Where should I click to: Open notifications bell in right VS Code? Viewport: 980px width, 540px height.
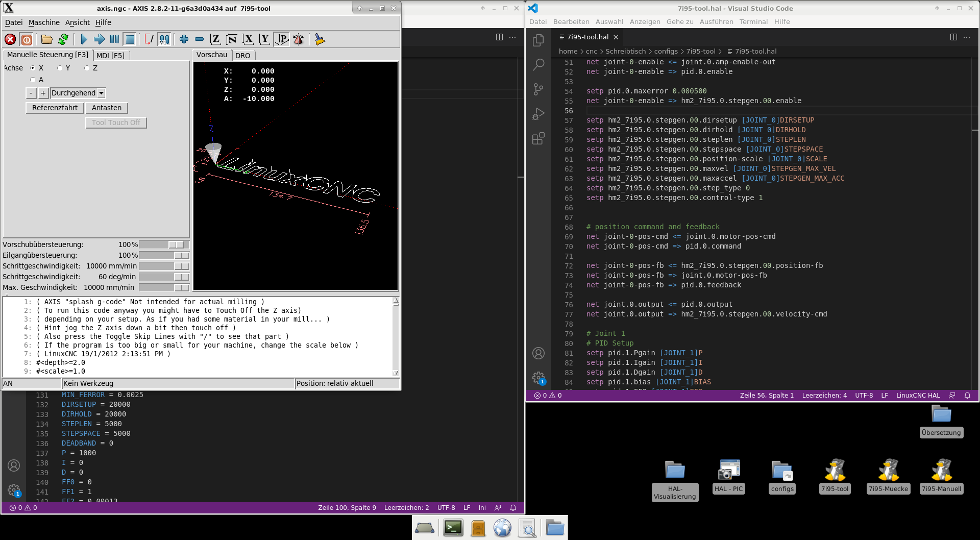[x=967, y=396]
